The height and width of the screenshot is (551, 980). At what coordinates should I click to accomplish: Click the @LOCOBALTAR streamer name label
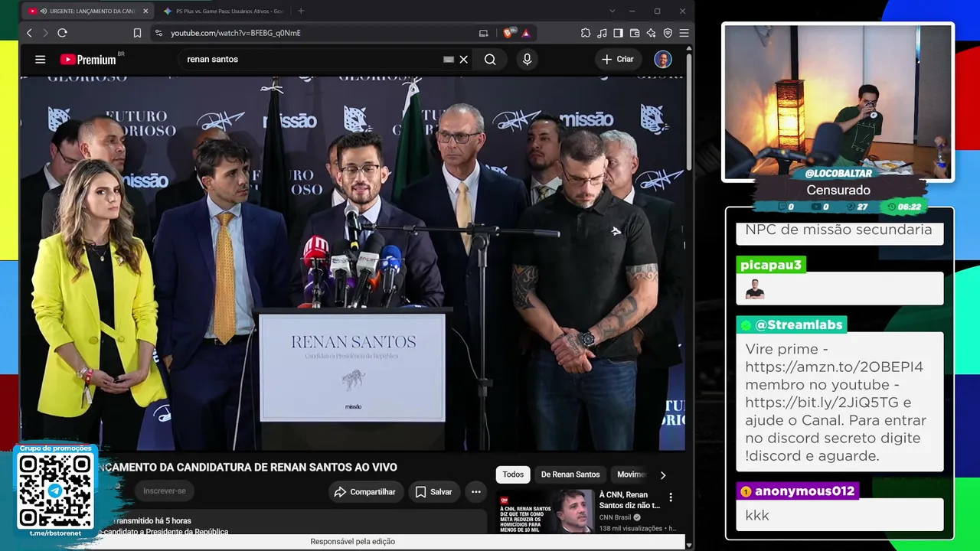click(x=838, y=174)
